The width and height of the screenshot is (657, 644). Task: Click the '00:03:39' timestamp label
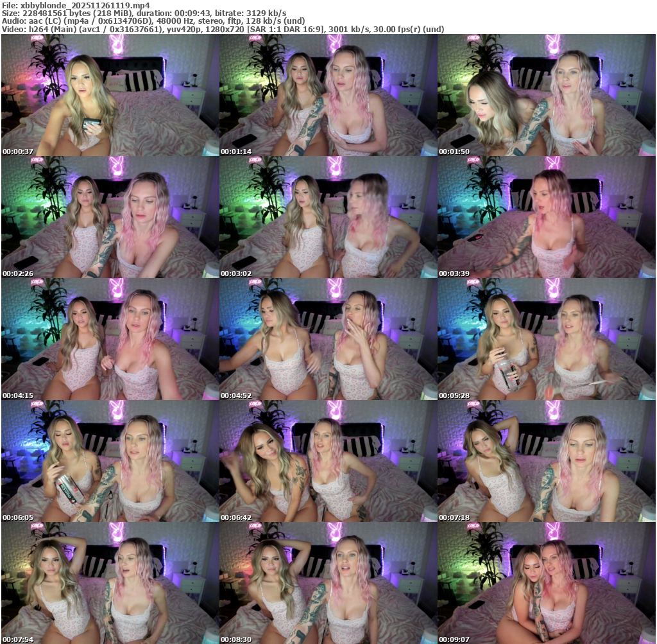pos(454,274)
